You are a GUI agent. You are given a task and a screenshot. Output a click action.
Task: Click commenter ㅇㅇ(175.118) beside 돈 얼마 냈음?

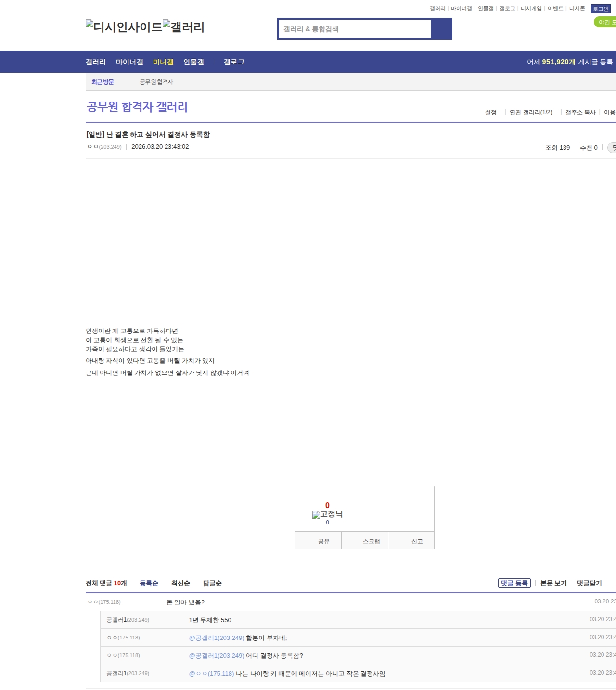pos(104,602)
